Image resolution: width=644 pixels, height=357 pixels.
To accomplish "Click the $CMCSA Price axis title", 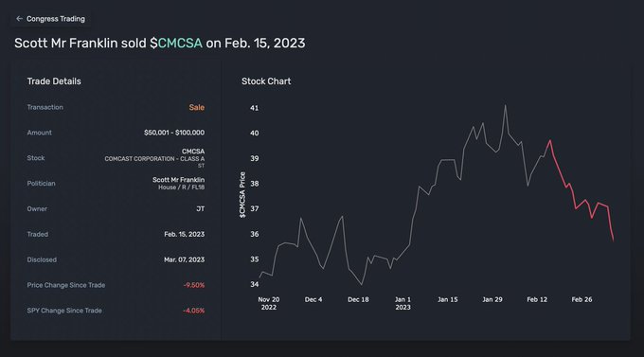I will (x=242, y=195).
